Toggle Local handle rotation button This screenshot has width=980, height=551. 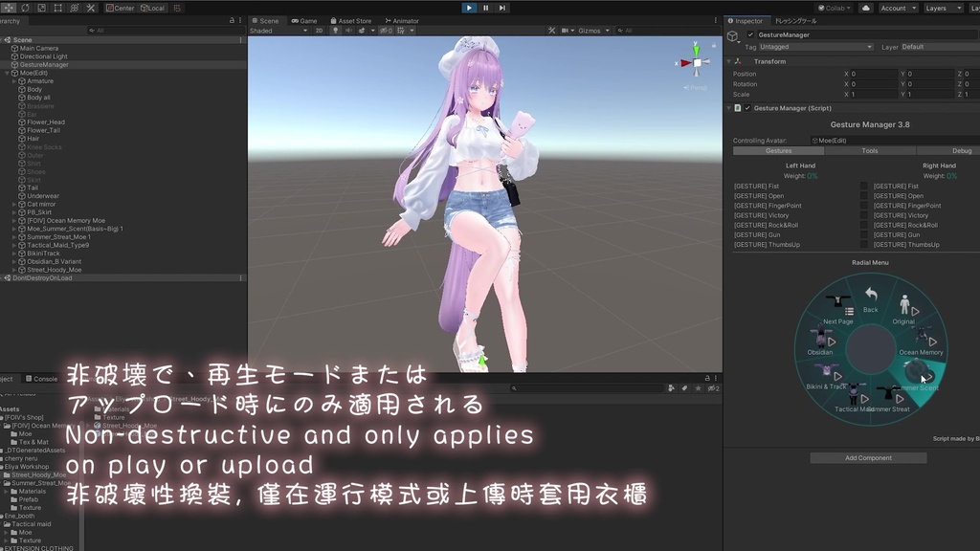click(x=152, y=8)
